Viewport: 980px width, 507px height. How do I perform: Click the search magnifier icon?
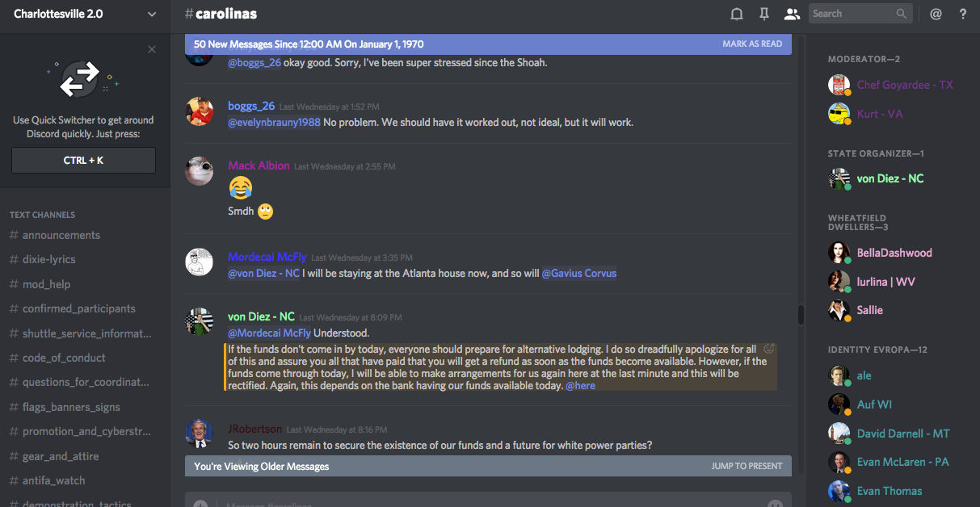(x=902, y=14)
